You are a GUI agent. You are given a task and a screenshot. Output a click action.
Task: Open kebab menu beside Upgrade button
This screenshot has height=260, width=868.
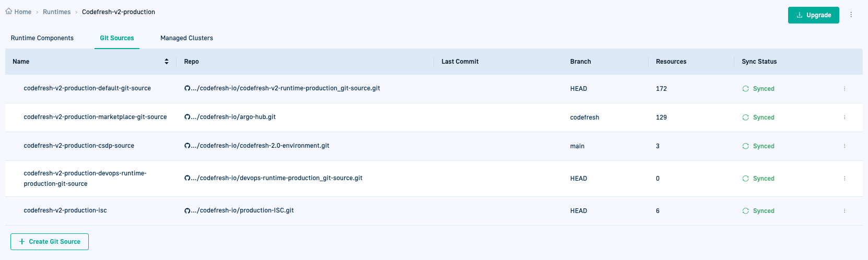point(851,15)
